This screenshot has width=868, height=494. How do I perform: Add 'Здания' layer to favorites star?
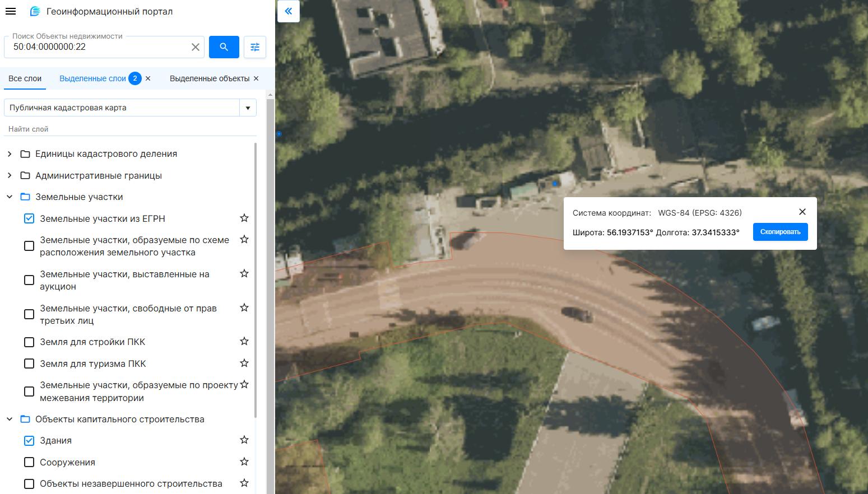[x=244, y=440]
